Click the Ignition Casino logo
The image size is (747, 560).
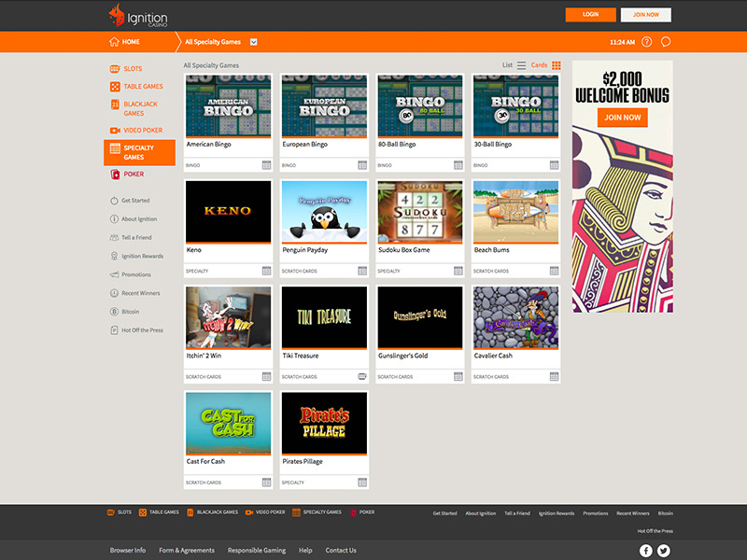138,15
